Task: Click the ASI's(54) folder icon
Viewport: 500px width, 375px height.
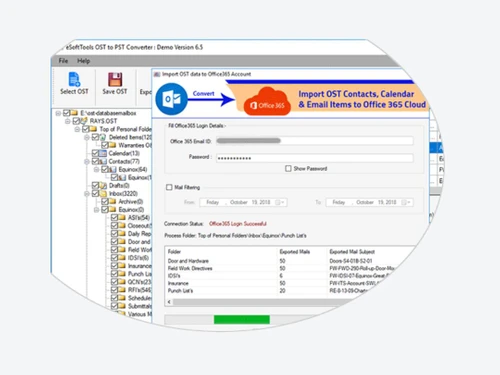Action: (123, 217)
